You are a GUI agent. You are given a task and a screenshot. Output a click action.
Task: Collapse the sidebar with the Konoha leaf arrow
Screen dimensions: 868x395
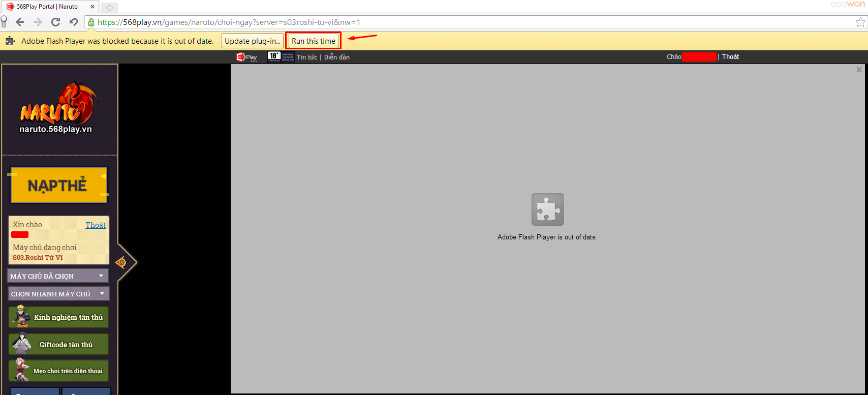121,262
